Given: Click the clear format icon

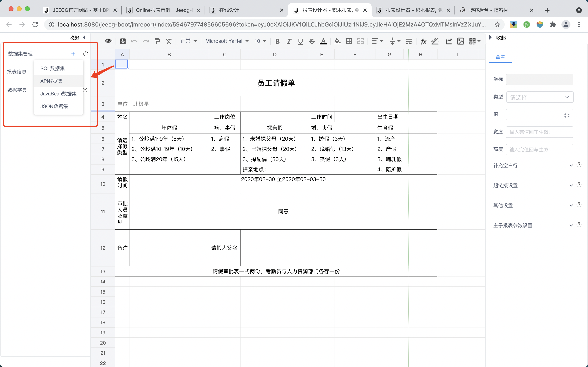Looking at the screenshot, I should coord(169,41).
